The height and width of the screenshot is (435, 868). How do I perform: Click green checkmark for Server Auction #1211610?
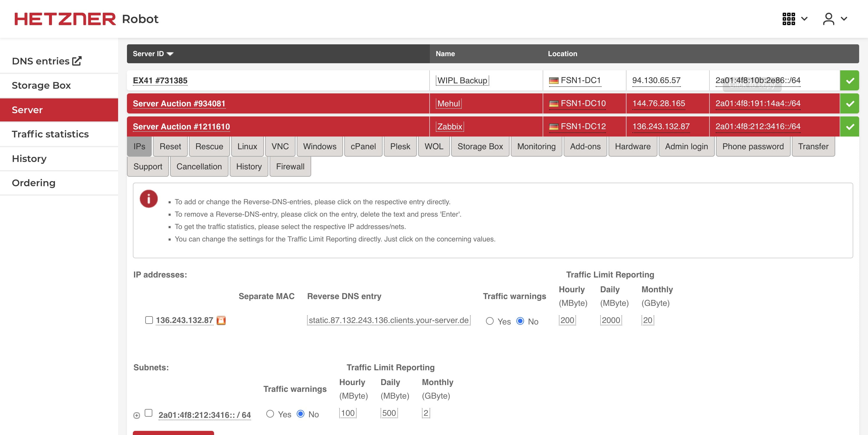pos(849,126)
